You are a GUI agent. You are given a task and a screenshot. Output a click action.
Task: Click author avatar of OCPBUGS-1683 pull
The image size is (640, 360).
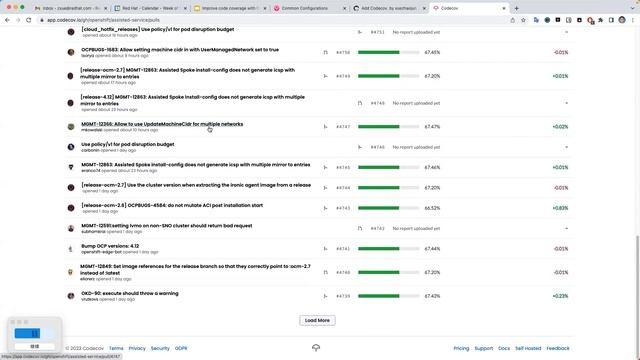point(71,52)
